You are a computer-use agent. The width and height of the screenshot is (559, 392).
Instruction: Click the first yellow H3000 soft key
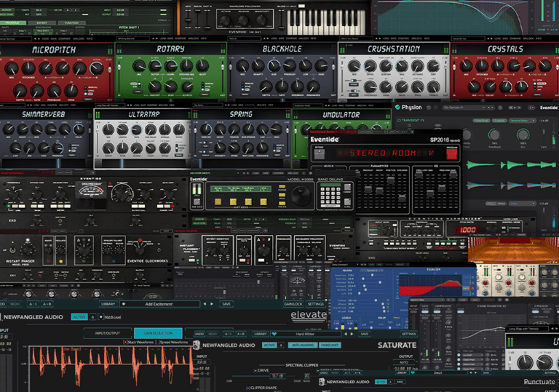[x=218, y=202]
